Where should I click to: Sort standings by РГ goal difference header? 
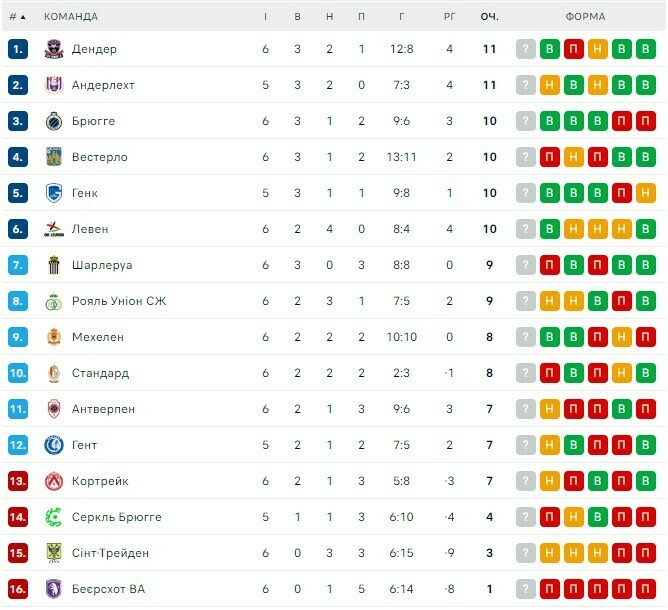tap(450, 16)
